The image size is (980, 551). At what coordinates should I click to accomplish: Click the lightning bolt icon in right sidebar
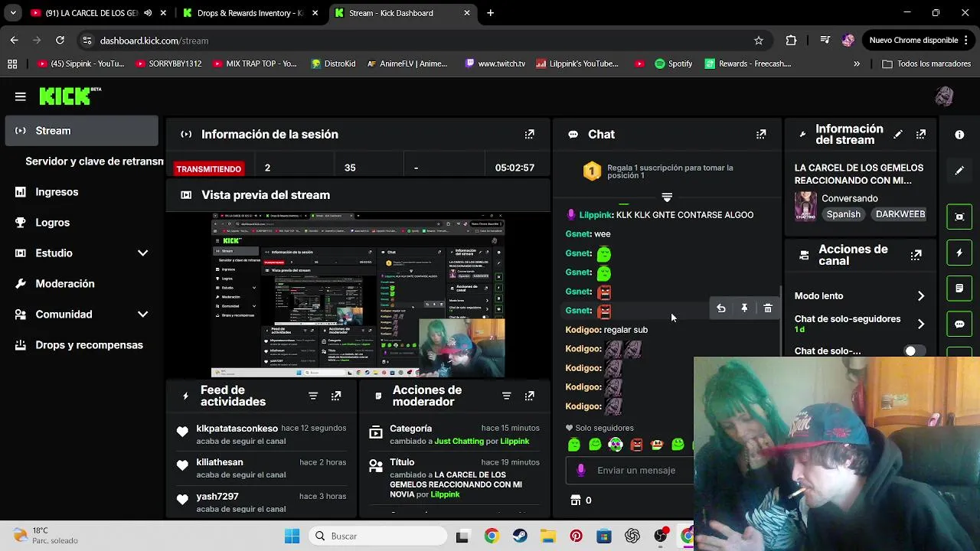click(959, 253)
